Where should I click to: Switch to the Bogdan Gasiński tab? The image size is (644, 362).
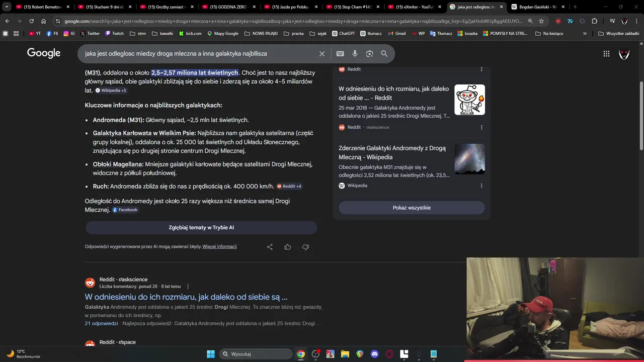(x=537, y=7)
